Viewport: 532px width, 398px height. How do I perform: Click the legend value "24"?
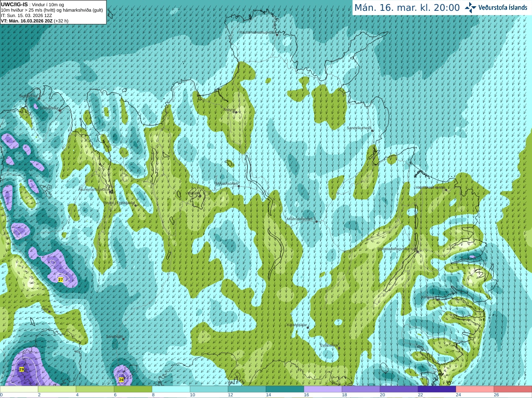point(458,395)
